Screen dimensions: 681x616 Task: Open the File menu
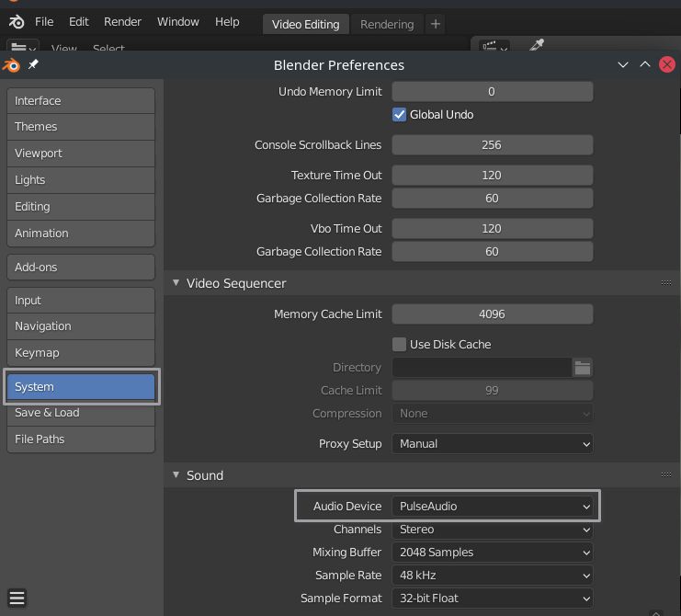click(44, 22)
